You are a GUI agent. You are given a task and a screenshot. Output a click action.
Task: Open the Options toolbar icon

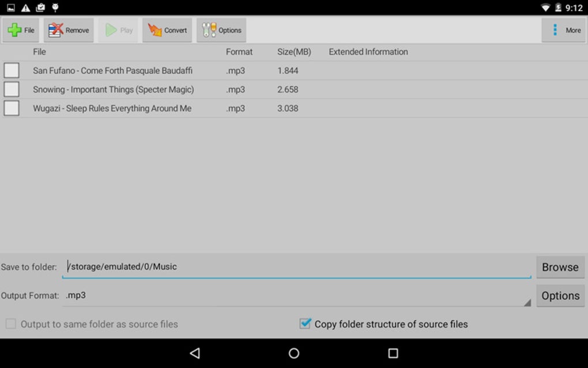tap(208, 30)
